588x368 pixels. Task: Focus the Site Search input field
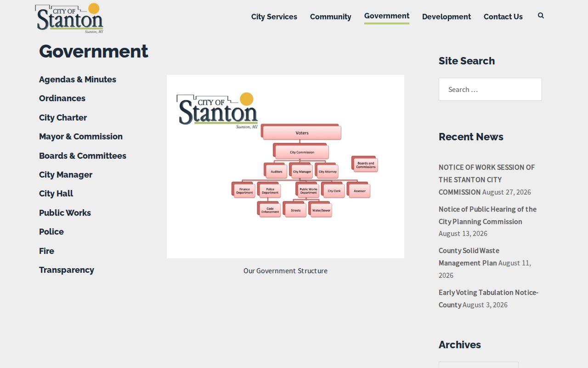(x=490, y=89)
